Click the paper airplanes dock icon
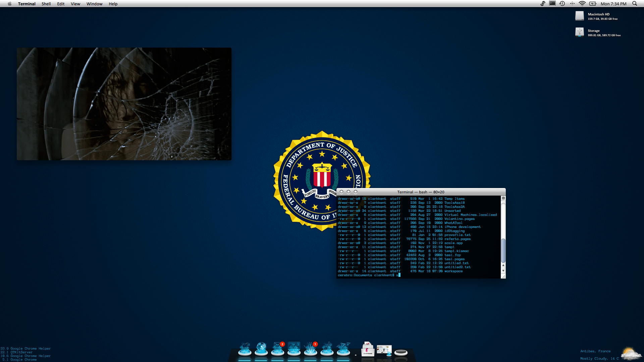Screen dimensions: 644x362 [x=343, y=349]
